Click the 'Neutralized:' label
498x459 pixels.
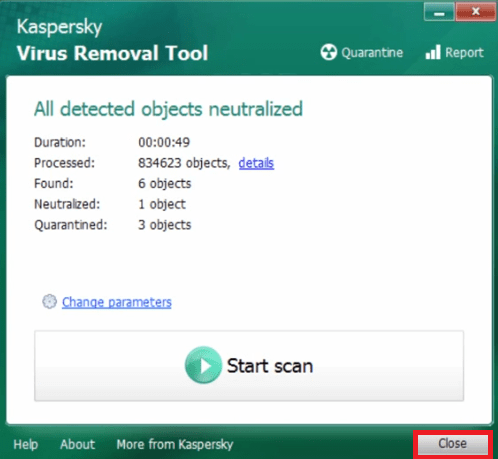pos(67,204)
